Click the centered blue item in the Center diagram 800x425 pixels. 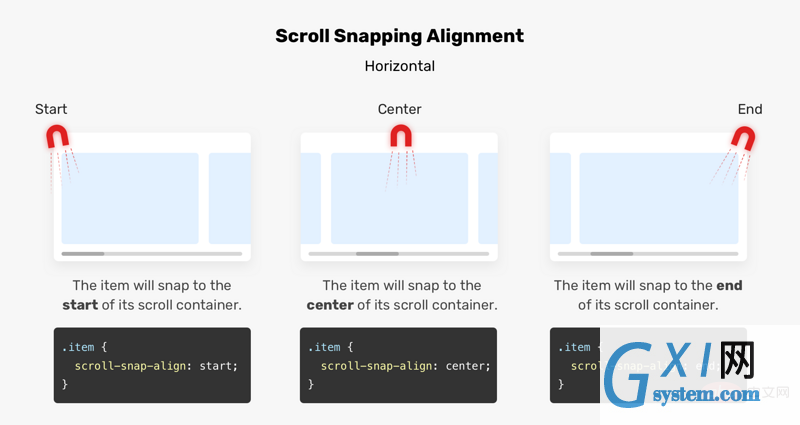pyautogui.click(x=399, y=198)
